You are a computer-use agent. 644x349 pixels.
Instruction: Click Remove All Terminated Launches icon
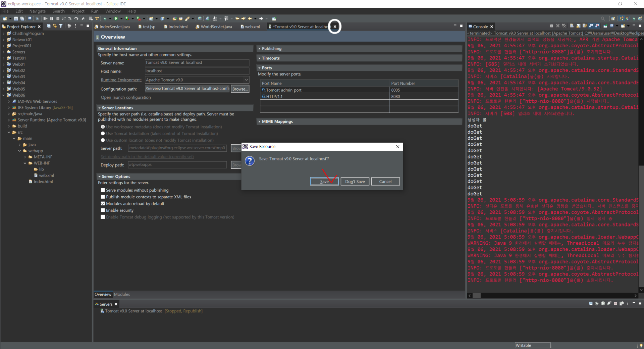point(564,26)
